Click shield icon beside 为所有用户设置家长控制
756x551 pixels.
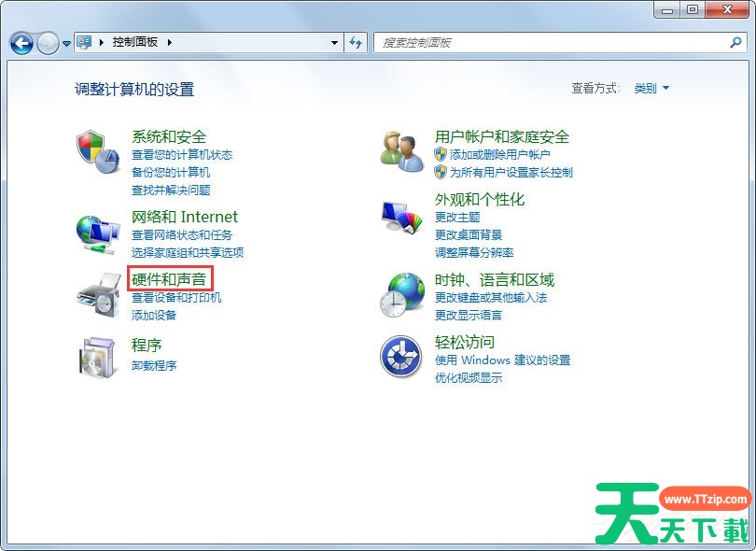pos(441,172)
